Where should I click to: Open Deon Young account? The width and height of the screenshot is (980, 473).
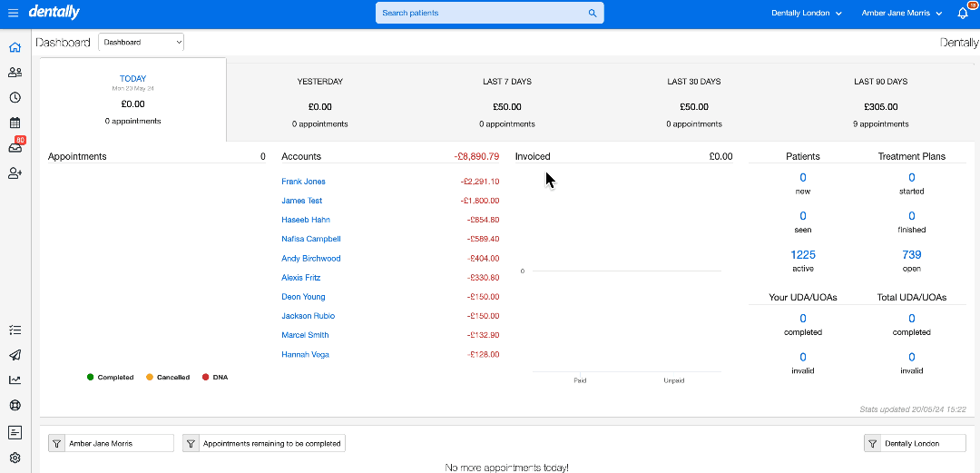pos(303,297)
